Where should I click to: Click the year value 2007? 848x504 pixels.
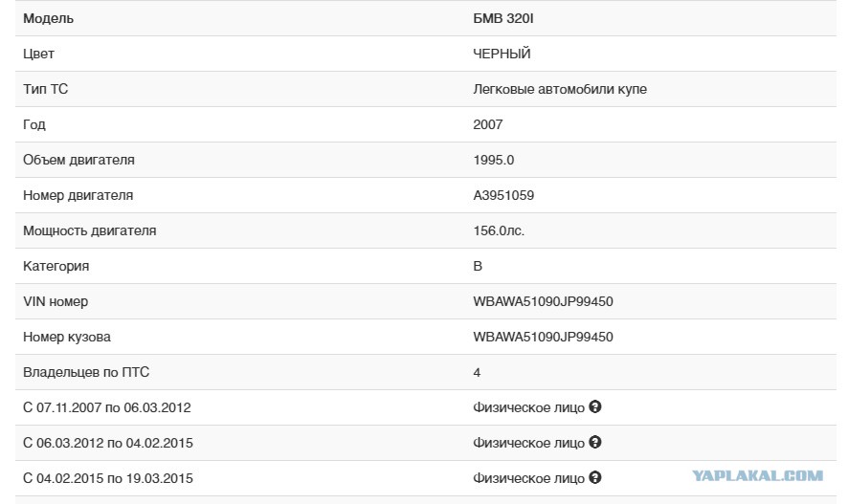pyautogui.click(x=488, y=124)
